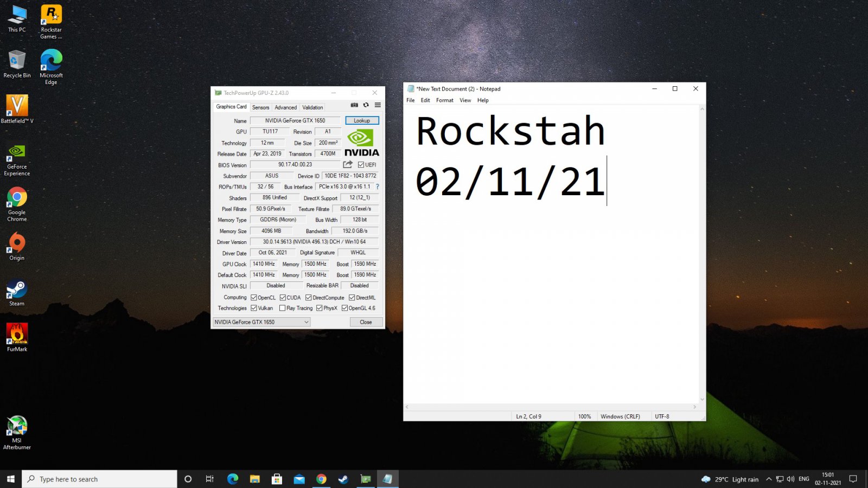Image resolution: width=868 pixels, height=488 pixels.
Task: Toggle the CUDA checkbox
Action: 283,298
